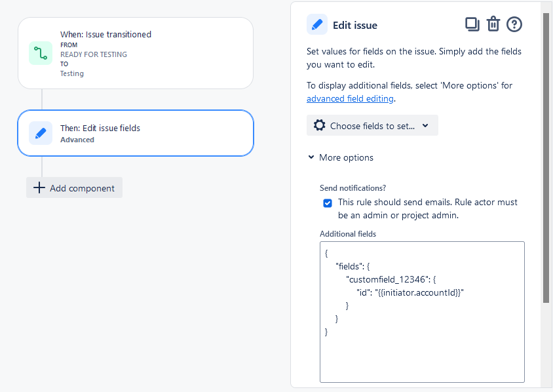Click the Add component button
The width and height of the screenshot is (553, 392).
tap(74, 187)
